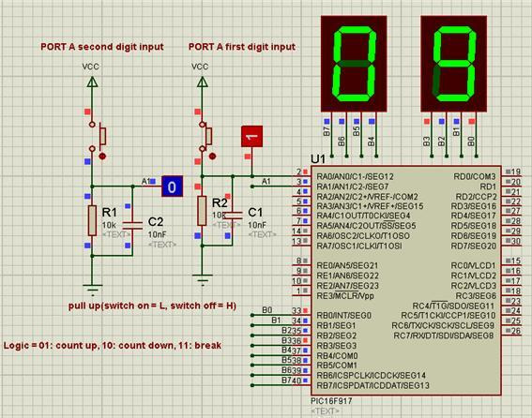Click pin RB7/ICSPDAT/ICDDAT/SEG13

coord(372,385)
